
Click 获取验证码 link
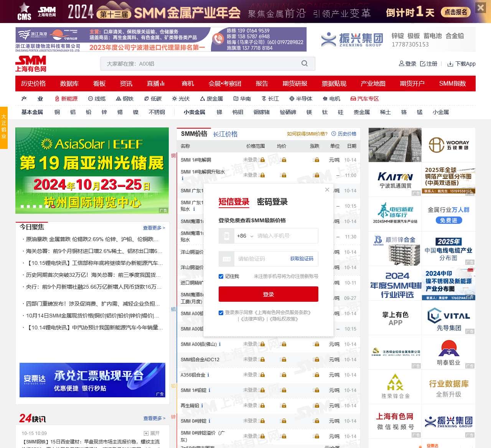pyautogui.click(x=302, y=259)
